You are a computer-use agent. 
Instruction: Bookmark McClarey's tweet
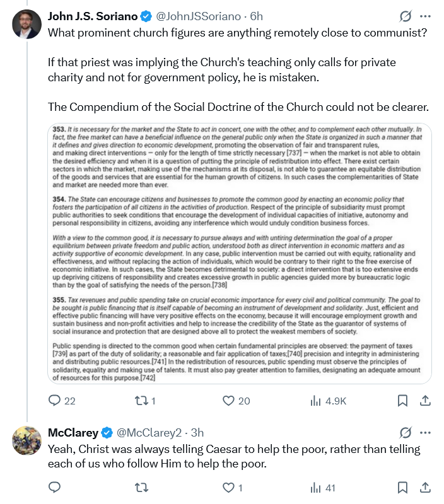[402, 487]
